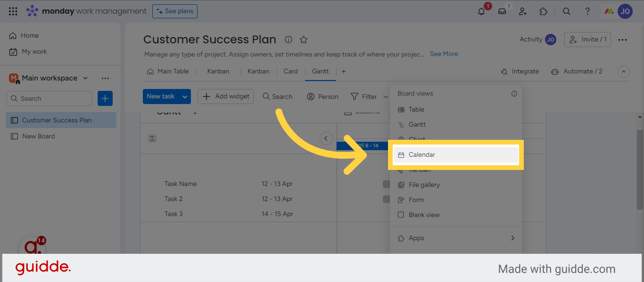Collapse the board header with chevron button
Viewport: 644px width, 282px height.
[x=624, y=72]
